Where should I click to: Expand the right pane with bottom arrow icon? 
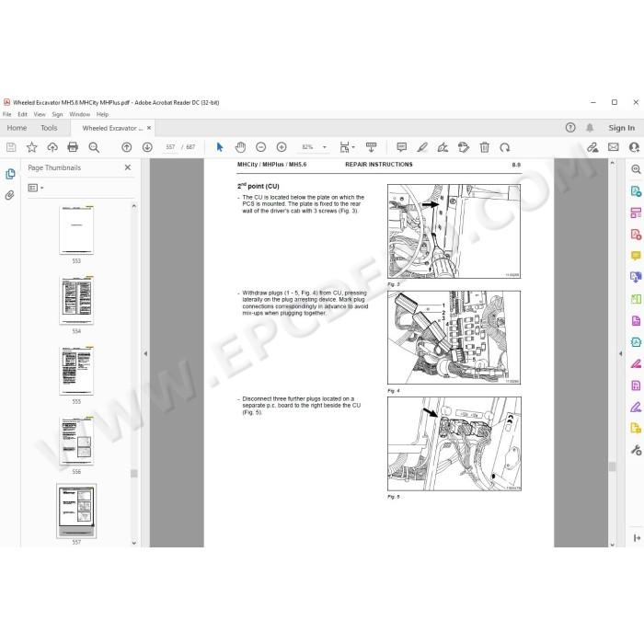point(637,537)
